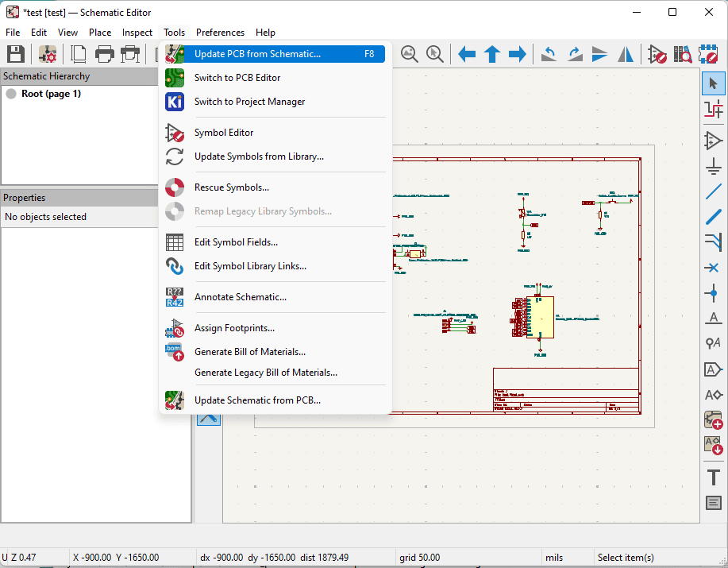Choose Edit Symbol Library Links
The height and width of the screenshot is (568, 728).
tap(275, 265)
